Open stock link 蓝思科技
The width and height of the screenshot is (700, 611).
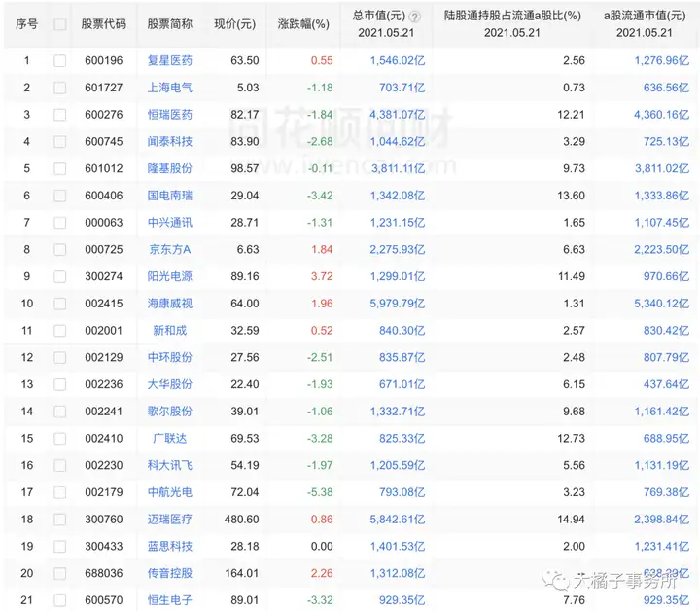tap(169, 546)
